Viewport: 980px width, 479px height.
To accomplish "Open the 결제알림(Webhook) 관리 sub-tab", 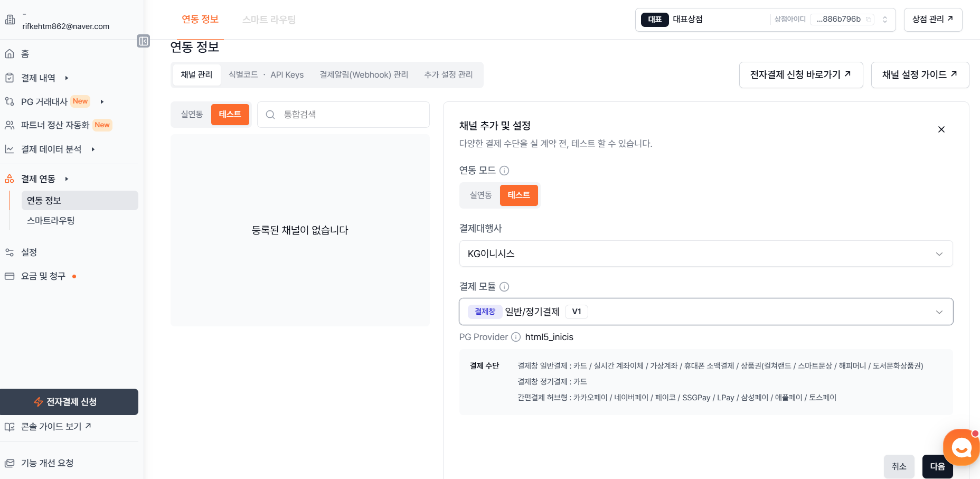I will 364,75.
